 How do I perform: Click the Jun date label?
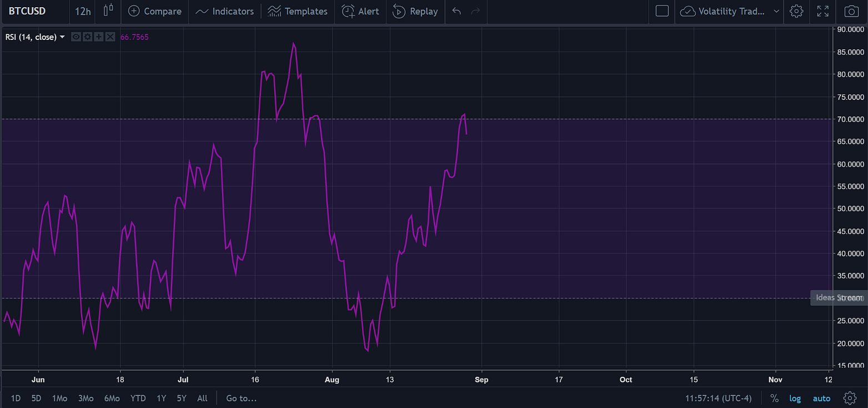coord(38,380)
